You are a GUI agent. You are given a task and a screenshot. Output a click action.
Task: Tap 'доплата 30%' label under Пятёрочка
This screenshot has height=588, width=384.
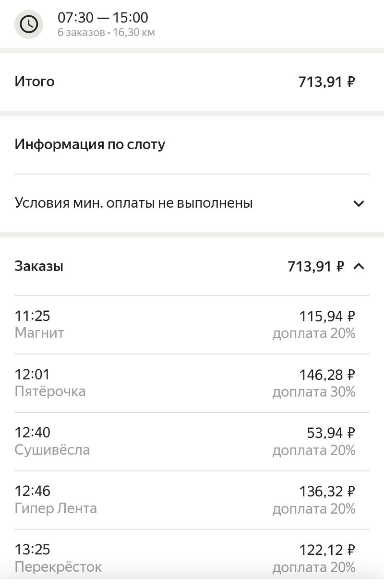point(314,392)
